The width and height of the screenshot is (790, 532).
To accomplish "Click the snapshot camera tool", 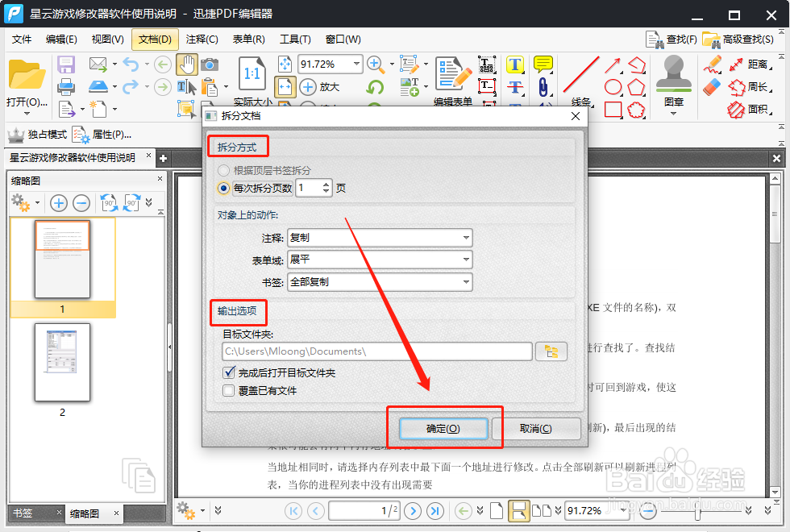I will (x=210, y=64).
